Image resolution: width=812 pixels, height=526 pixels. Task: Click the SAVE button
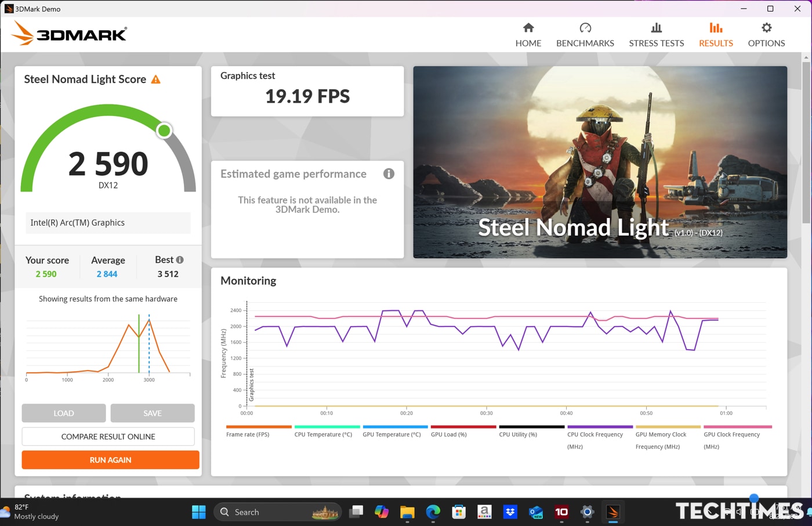point(153,413)
